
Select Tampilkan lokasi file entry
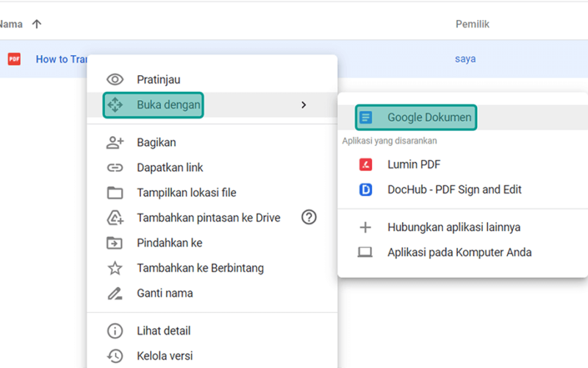point(212,193)
